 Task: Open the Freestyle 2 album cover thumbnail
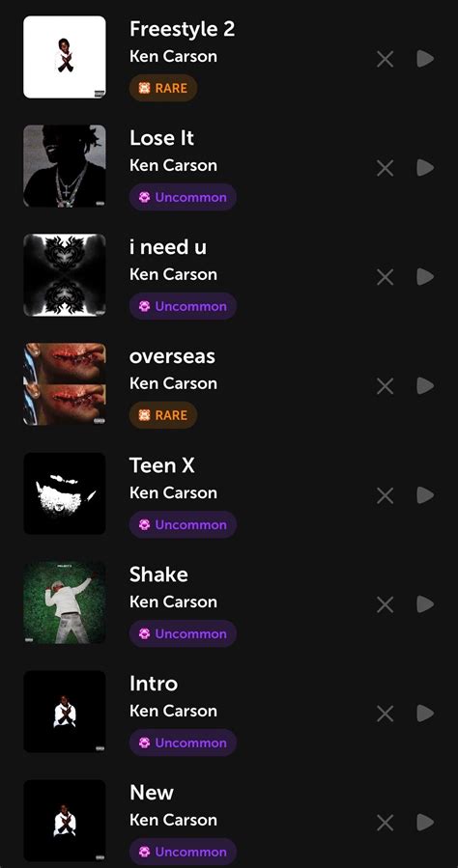click(64, 57)
